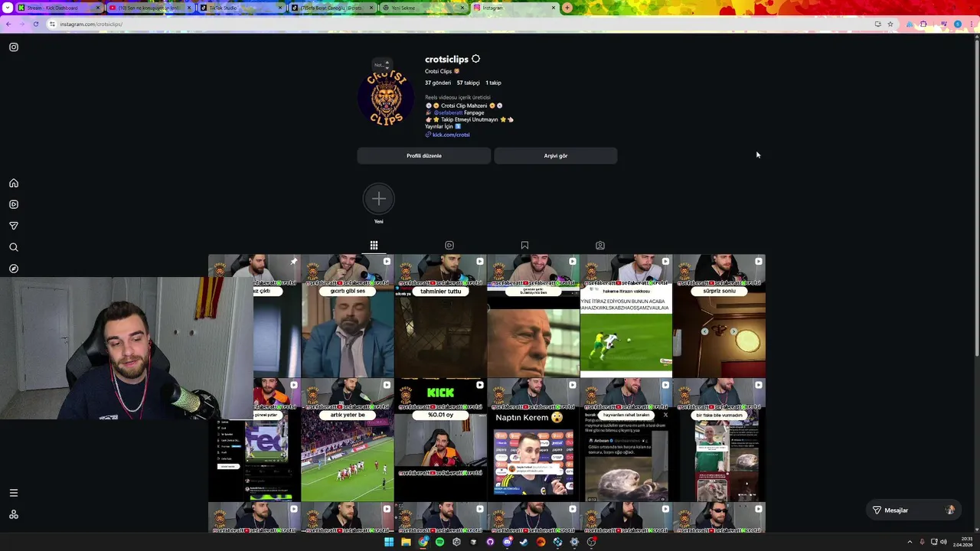This screenshot has width=980, height=551.
Task: Open File Explorer from taskbar
Action: click(x=406, y=542)
